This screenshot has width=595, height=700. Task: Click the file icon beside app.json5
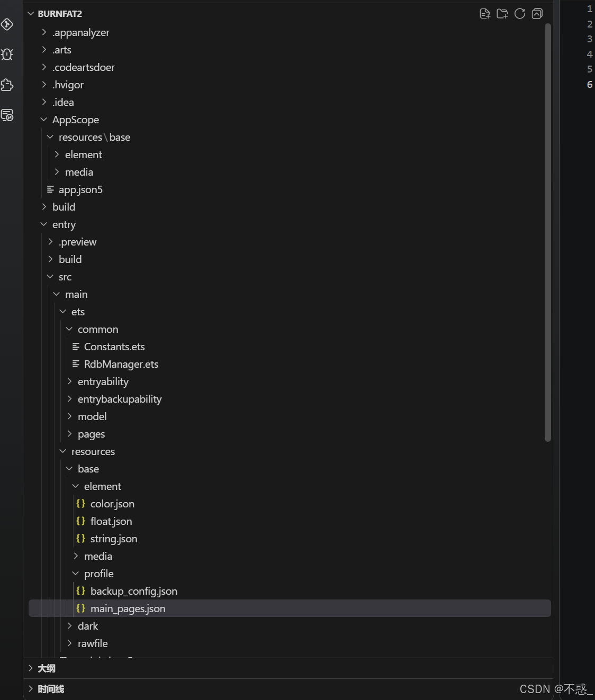[50, 189]
